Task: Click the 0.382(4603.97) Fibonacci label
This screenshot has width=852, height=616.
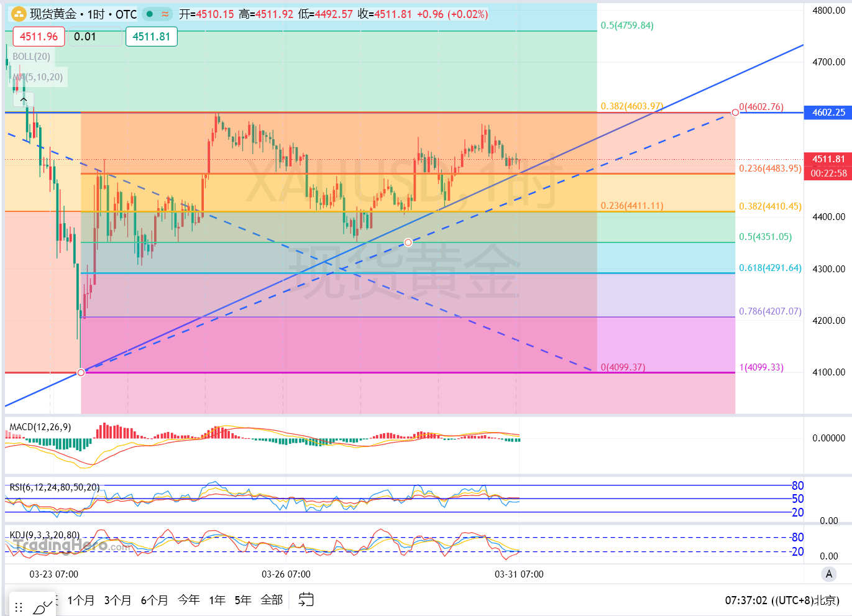Action: (x=631, y=106)
